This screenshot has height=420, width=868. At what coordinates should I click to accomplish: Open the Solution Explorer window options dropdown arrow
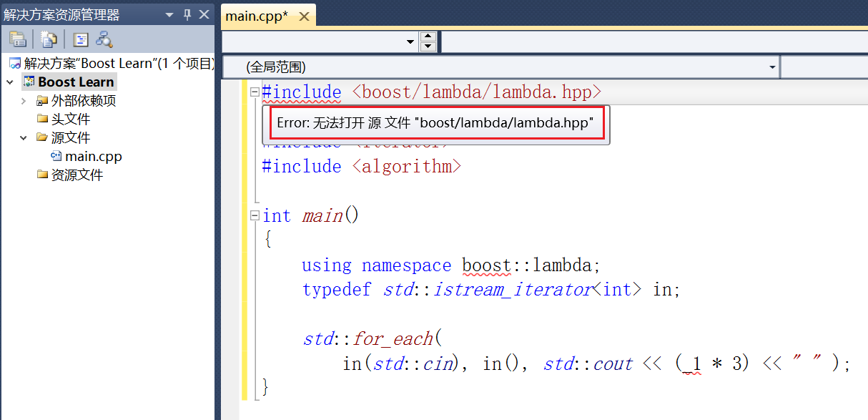coord(169,14)
